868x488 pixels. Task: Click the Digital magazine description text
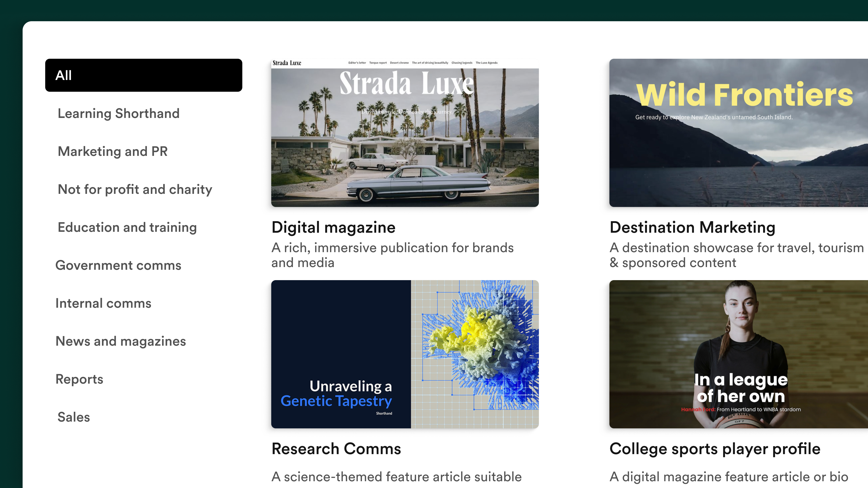click(392, 255)
